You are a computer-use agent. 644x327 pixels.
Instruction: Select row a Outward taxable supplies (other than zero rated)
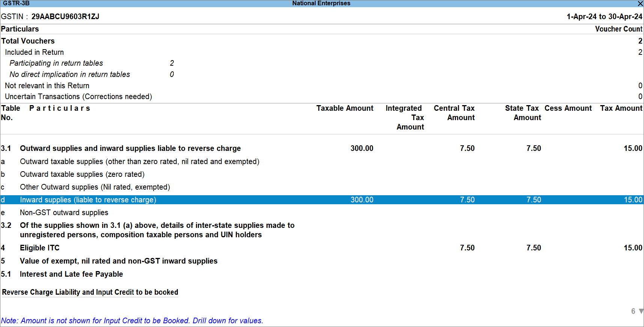coord(140,161)
